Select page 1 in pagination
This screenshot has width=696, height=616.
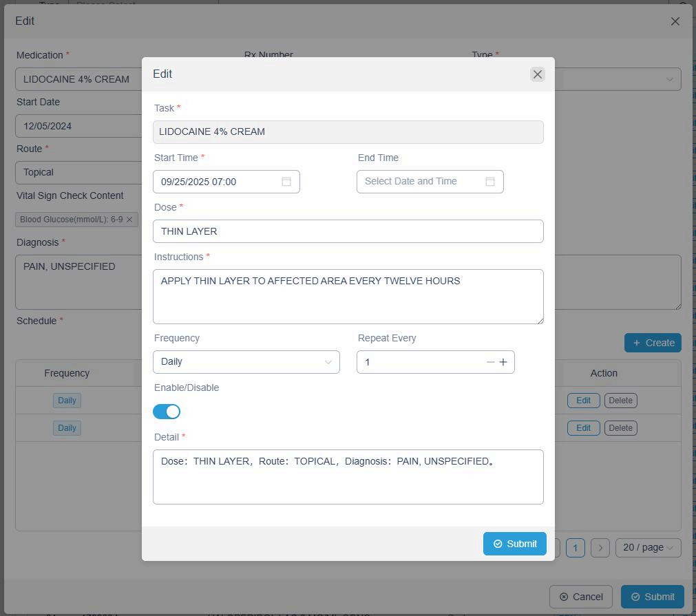[575, 548]
